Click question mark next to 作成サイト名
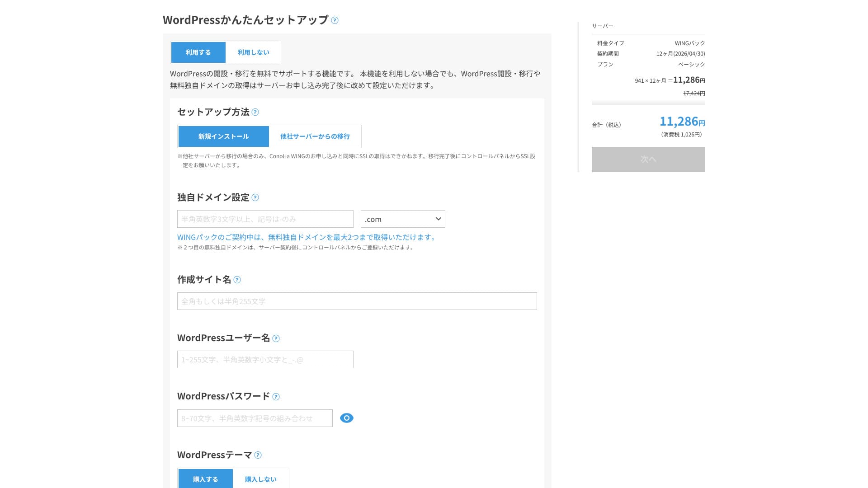Viewport: 868px width, 488px height. point(237,280)
